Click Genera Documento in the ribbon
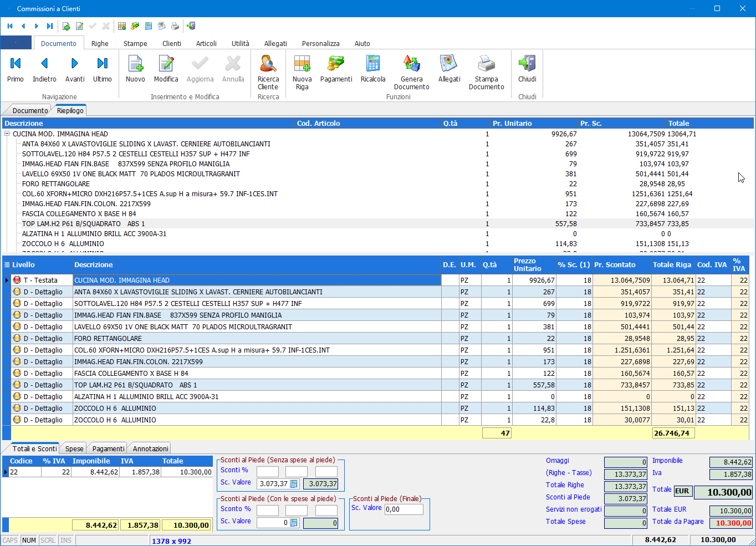The image size is (756, 546). tap(411, 72)
